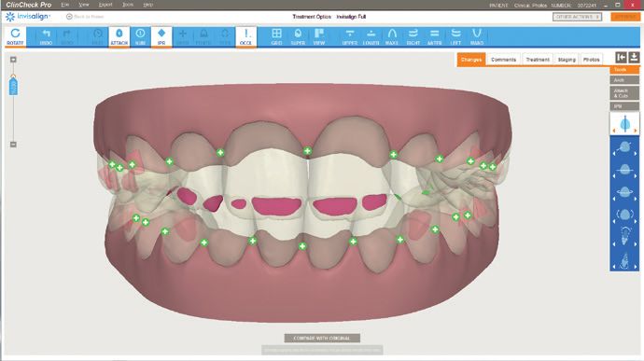
Task: Toggle the Attachments (ATTACH) display
Action: (119, 36)
